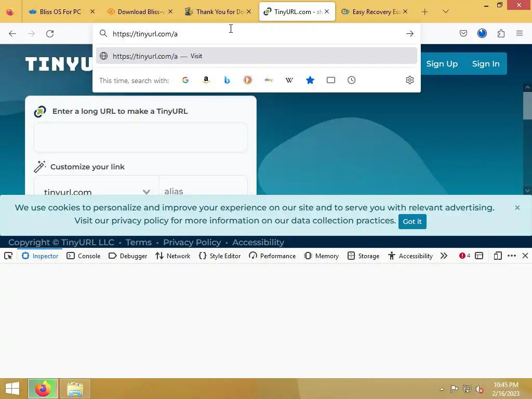The image size is (532, 399).
Task: Accept cookies with Got it button
Action: tap(412, 221)
